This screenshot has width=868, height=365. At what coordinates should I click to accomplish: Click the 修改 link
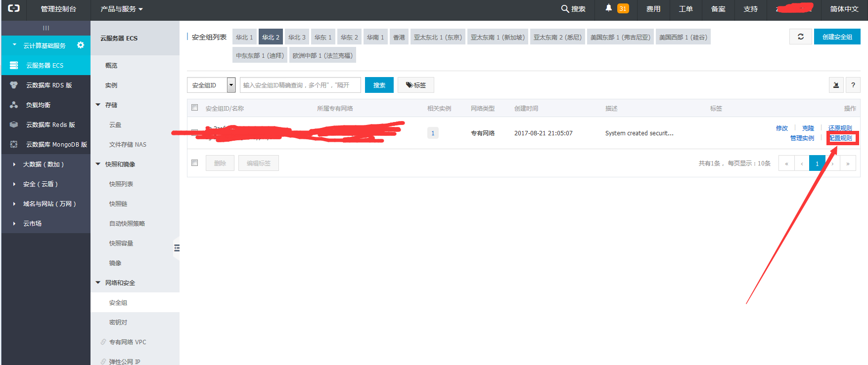[782, 128]
